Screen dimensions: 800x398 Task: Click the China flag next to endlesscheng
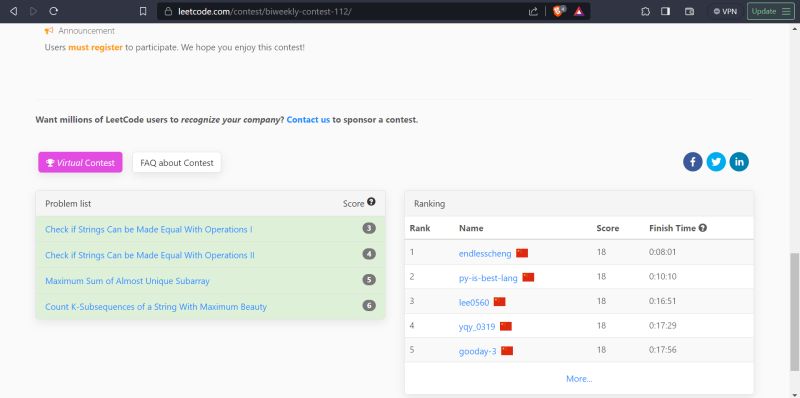click(x=522, y=253)
